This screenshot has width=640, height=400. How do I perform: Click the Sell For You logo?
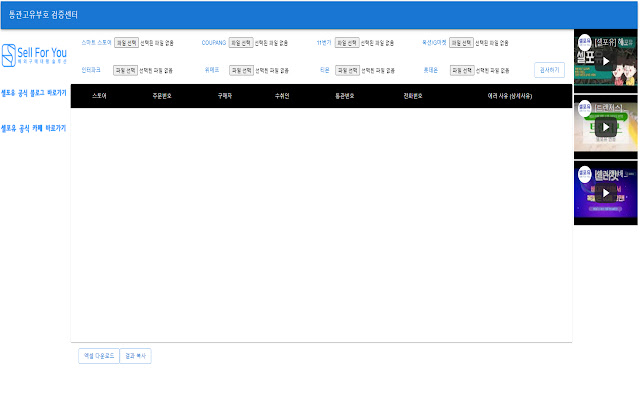coord(34,56)
